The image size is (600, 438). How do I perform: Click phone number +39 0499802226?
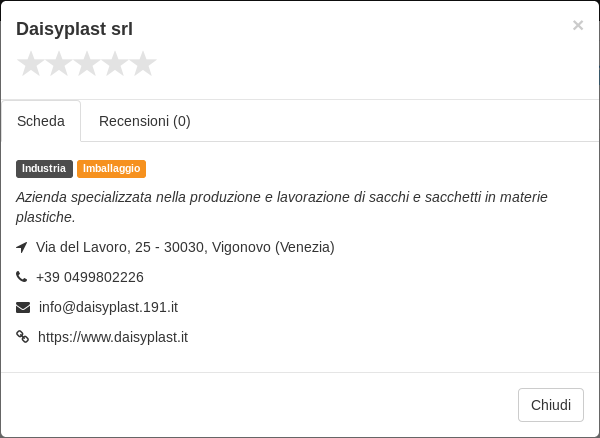(x=90, y=277)
